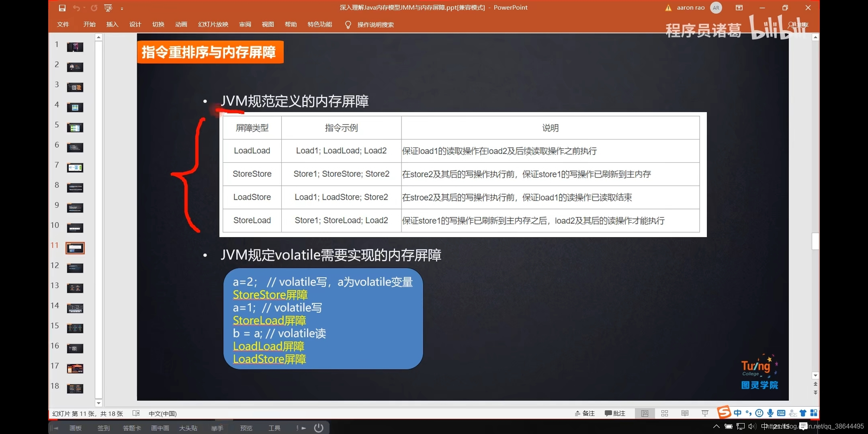
Task: Go to previous slide double-arrow button
Action: tap(815, 384)
